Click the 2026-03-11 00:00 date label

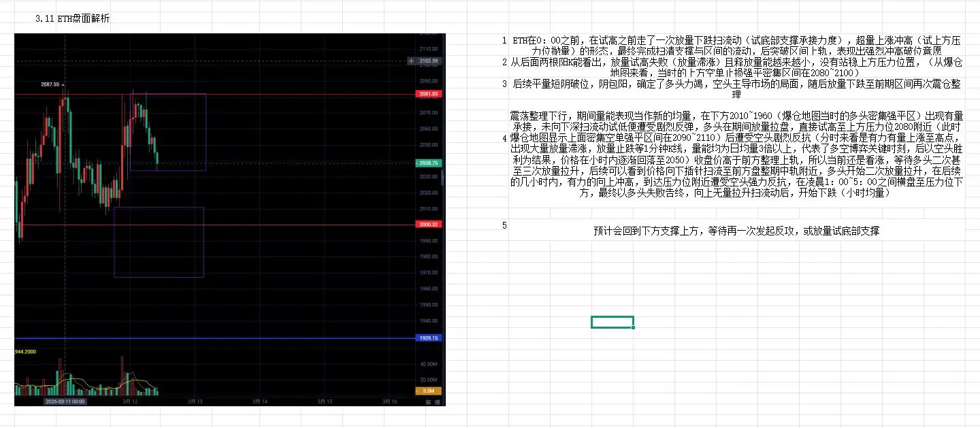click(x=65, y=401)
